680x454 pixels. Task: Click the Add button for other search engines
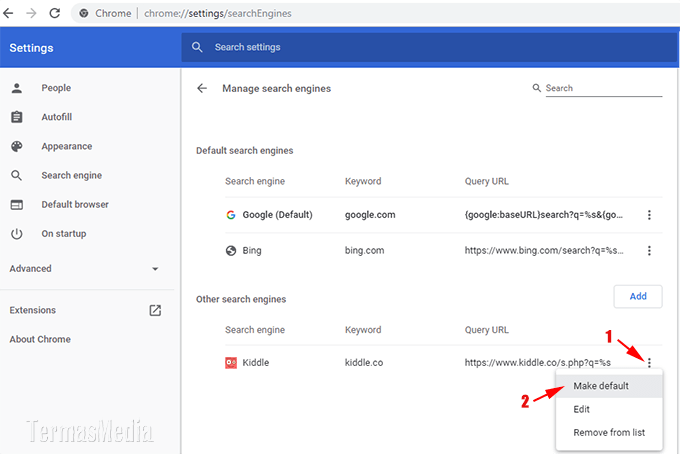tap(638, 297)
